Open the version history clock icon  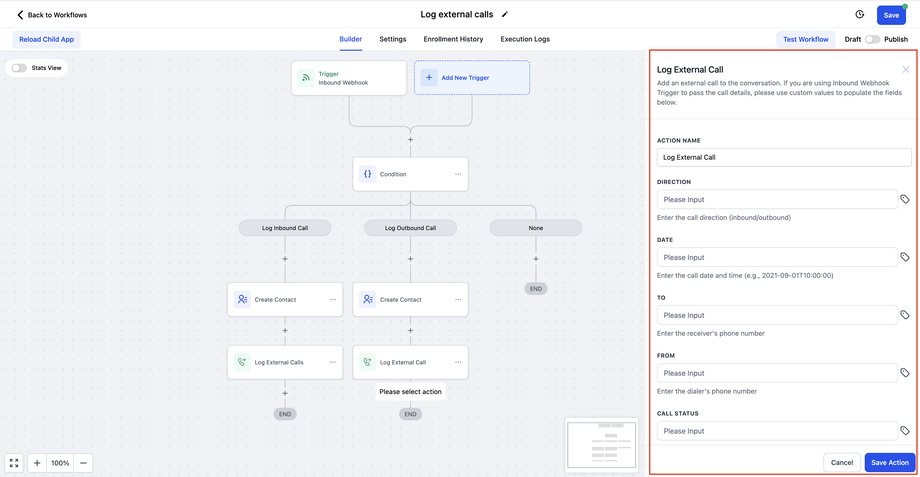(x=860, y=15)
